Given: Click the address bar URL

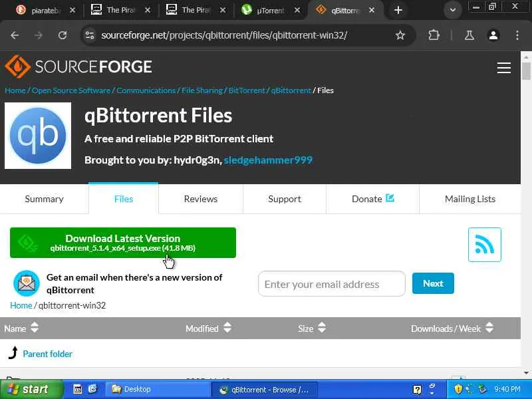Looking at the screenshot, I should pyautogui.click(x=224, y=35).
